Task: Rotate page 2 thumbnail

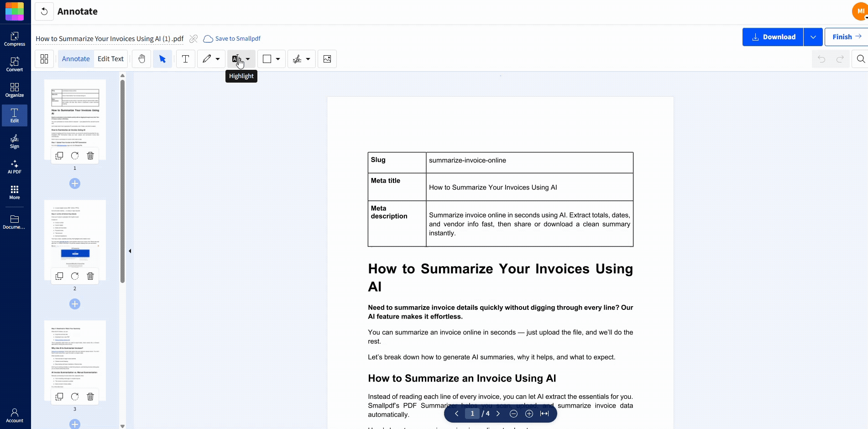Action: pyautogui.click(x=75, y=276)
